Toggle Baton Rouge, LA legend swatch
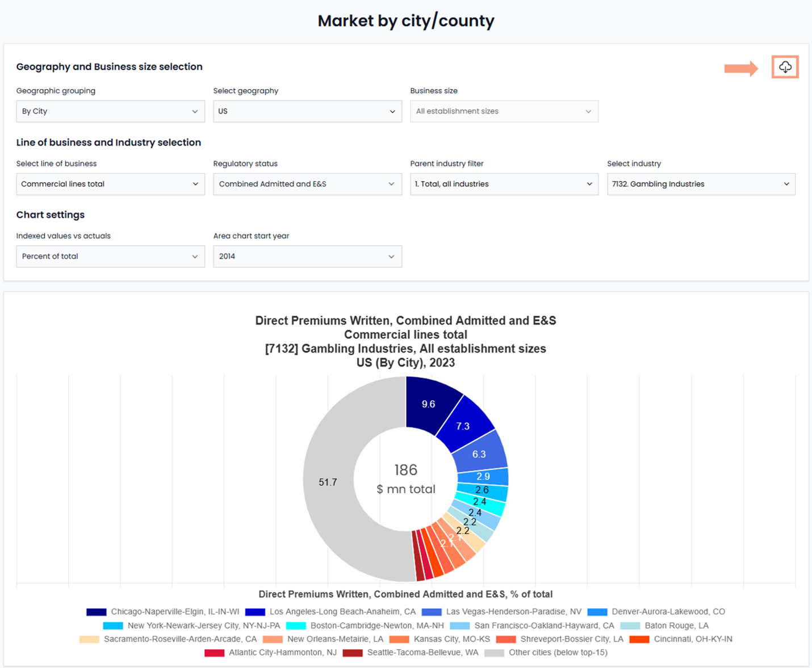812x668 pixels. tap(630, 625)
